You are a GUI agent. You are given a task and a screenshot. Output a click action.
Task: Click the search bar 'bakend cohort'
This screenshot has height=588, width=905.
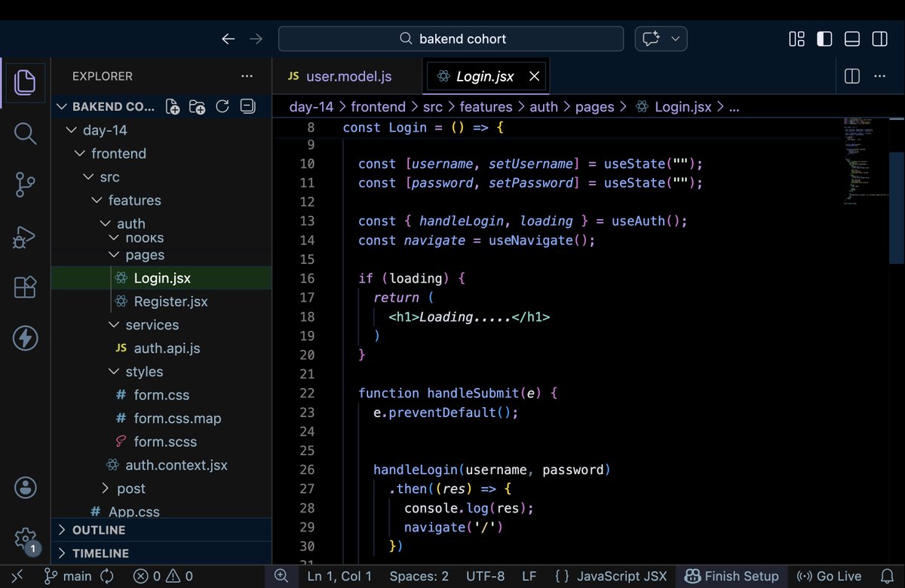point(451,38)
